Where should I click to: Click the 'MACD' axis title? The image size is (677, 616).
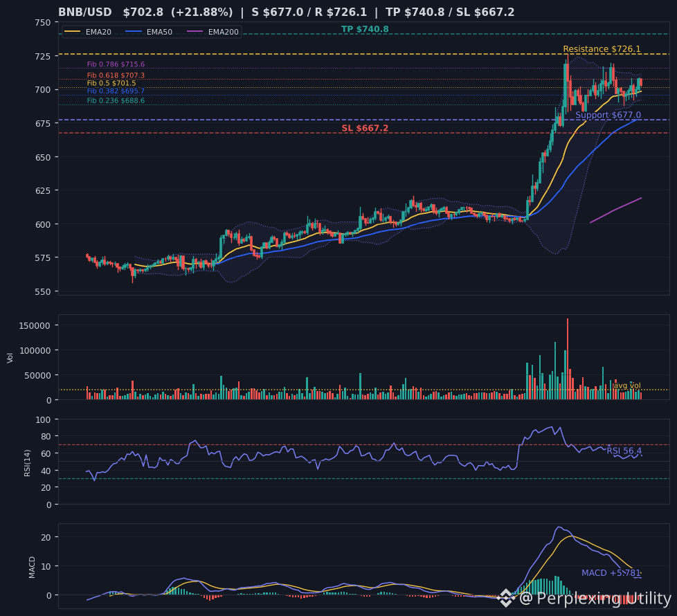click(32, 568)
